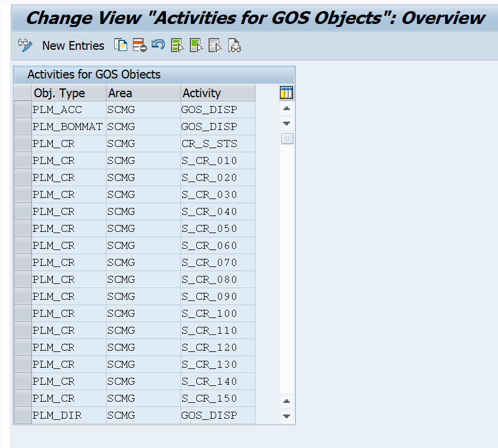Click the Select Block icon
This screenshot has height=448, width=498.
click(196, 45)
